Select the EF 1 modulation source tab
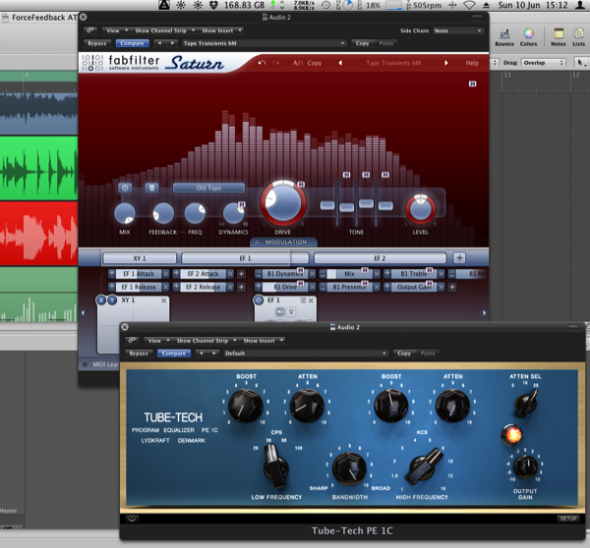This screenshot has height=548, width=590. pyautogui.click(x=245, y=258)
